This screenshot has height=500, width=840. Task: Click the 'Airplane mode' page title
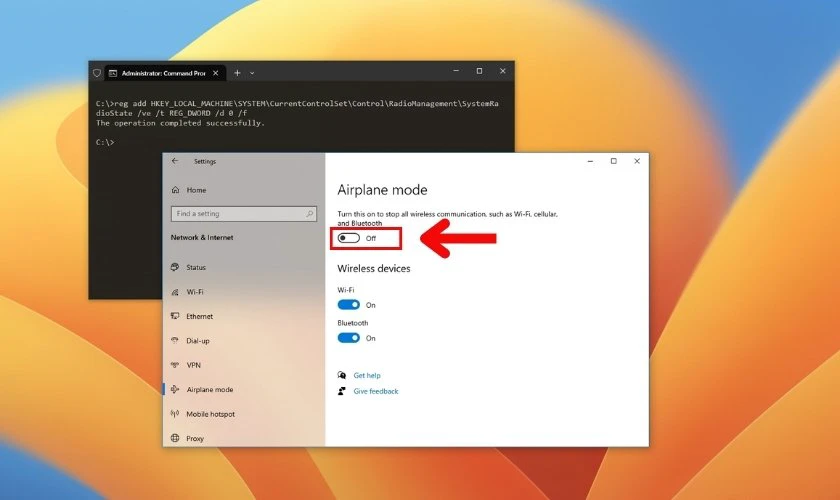click(382, 190)
